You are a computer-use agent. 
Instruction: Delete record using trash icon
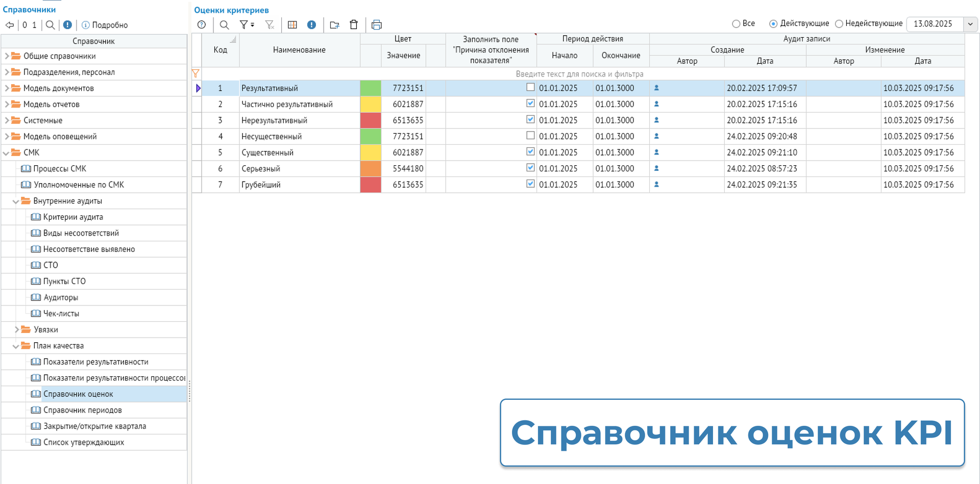click(354, 24)
